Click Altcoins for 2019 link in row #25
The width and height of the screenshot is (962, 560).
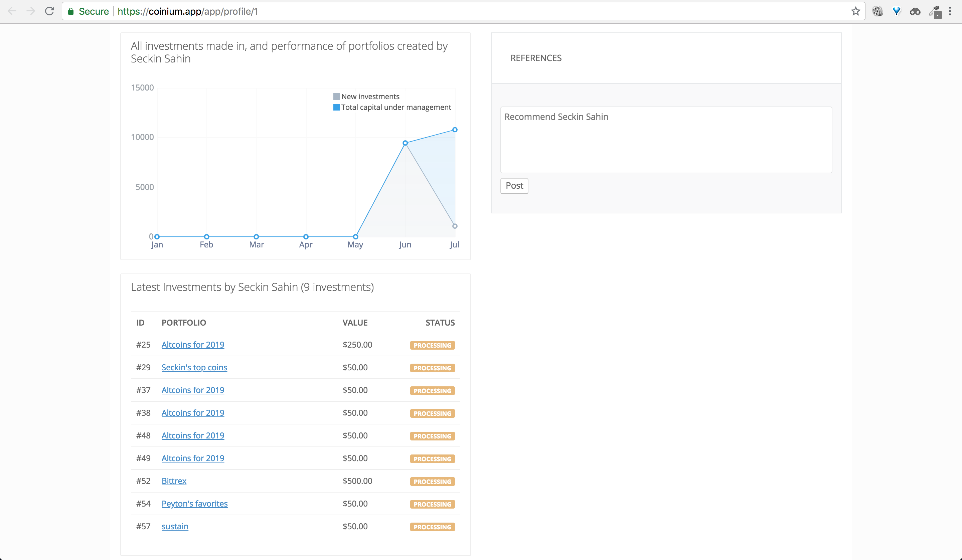pyautogui.click(x=192, y=345)
